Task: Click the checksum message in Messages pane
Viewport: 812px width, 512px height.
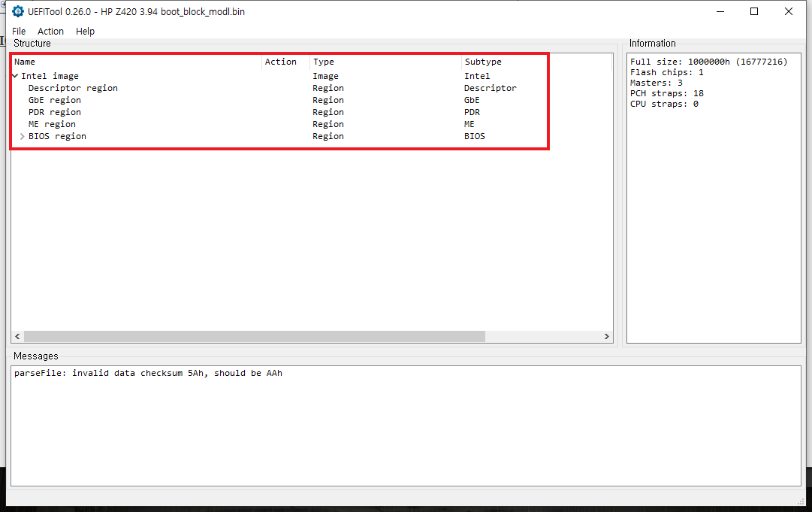Action: click(x=148, y=373)
